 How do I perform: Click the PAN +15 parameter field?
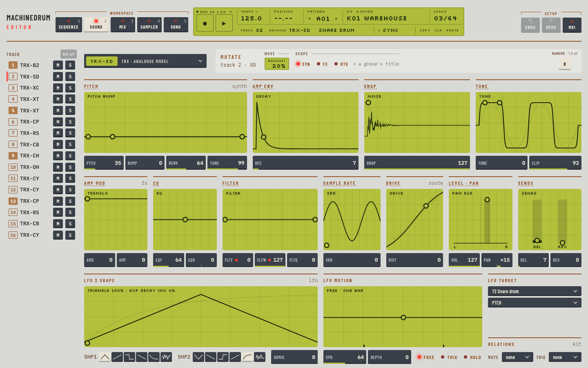pos(497,260)
